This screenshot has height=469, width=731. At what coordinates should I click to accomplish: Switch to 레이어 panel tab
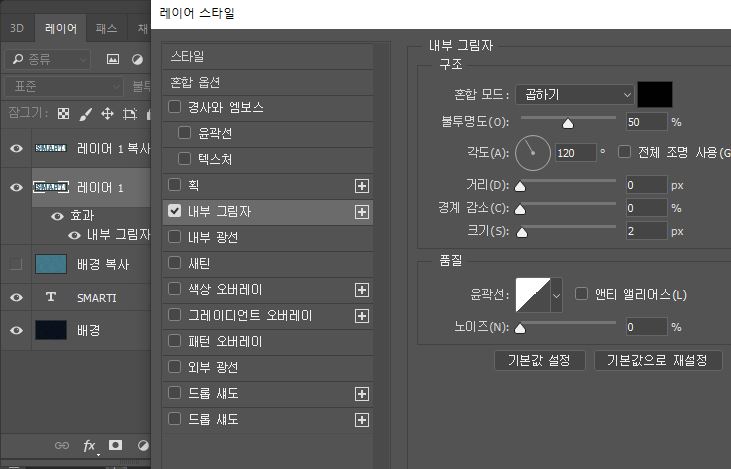61,28
